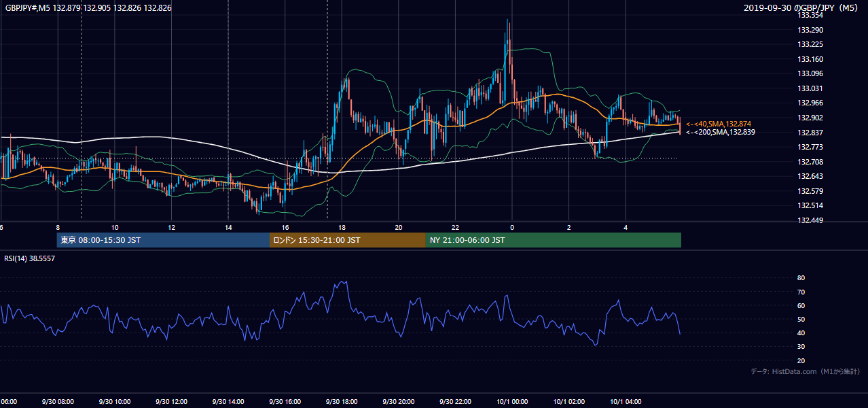The image size is (868, 408).
Task: Click the RSI scale value 50
Action: [x=801, y=319]
